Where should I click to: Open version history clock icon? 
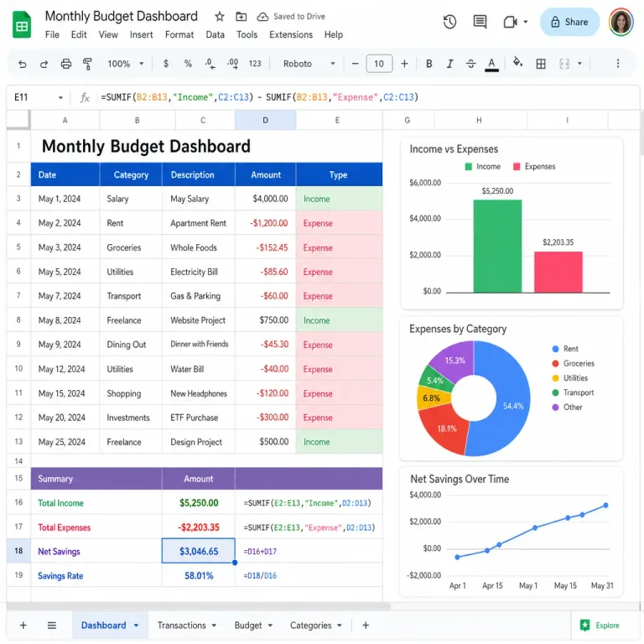click(449, 22)
